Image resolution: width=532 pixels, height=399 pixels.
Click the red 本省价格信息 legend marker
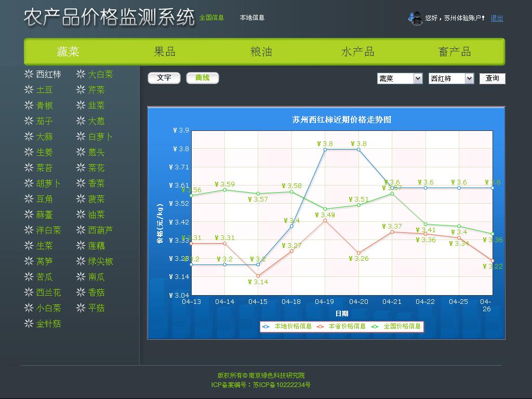tap(321, 326)
